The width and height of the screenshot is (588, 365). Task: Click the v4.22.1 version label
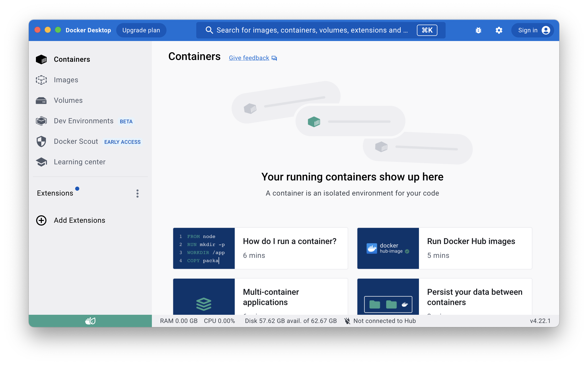pyautogui.click(x=540, y=321)
